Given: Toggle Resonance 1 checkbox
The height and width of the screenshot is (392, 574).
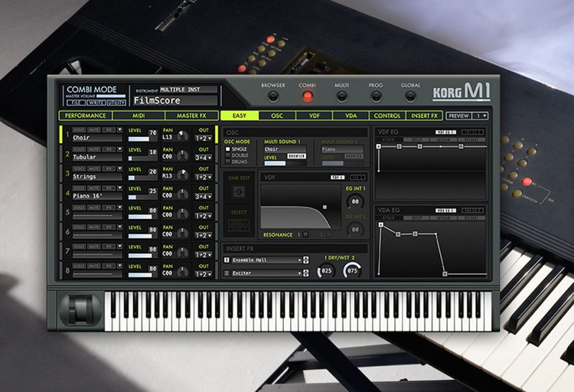Looking at the screenshot, I should point(305,235).
